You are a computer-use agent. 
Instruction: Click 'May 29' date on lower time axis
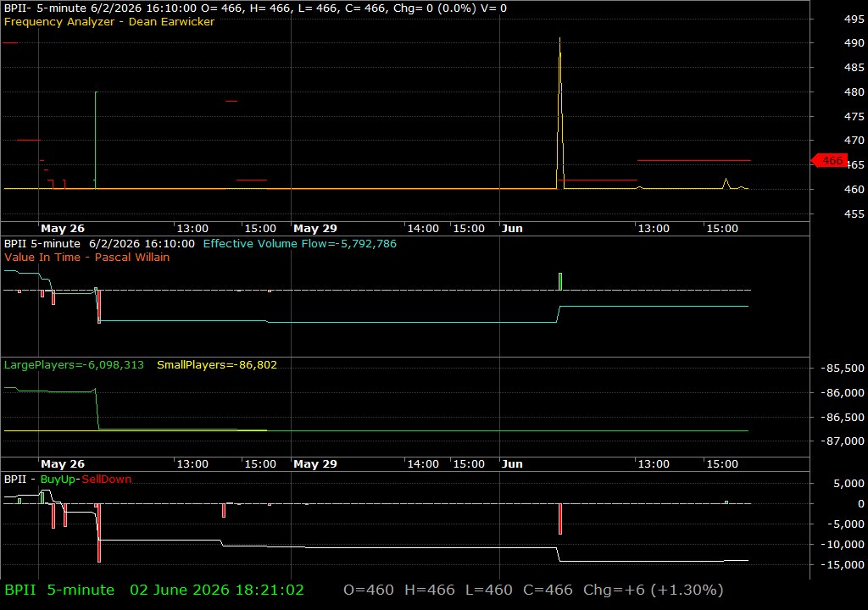tap(315, 464)
